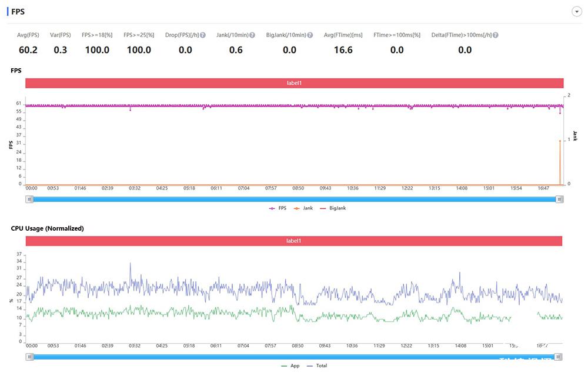
Task: Click the 14:08 tick on CPU time axis
Action: click(460, 346)
